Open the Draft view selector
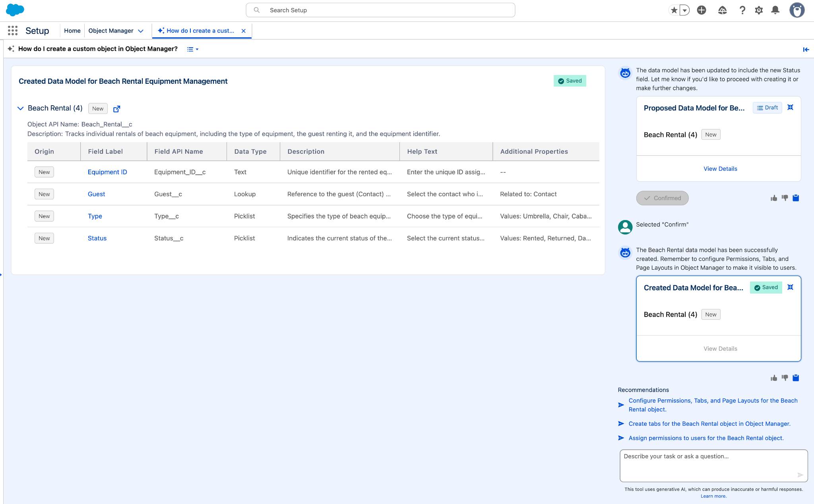Image resolution: width=814 pixels, height=504 pixels. click(x=767, y=107)
